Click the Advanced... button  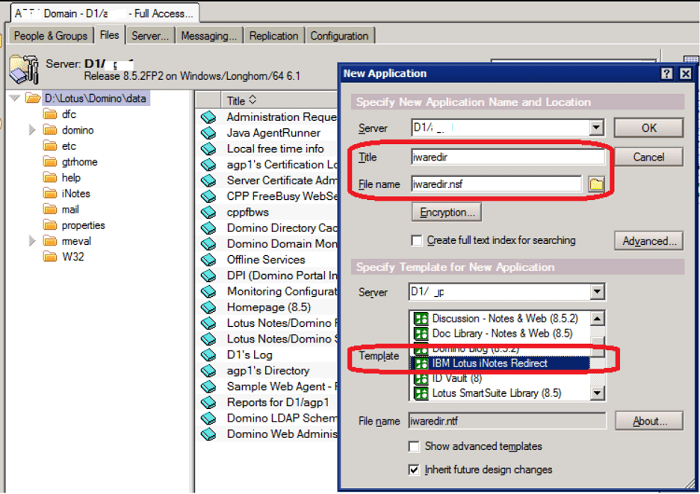tap(649, 241)
